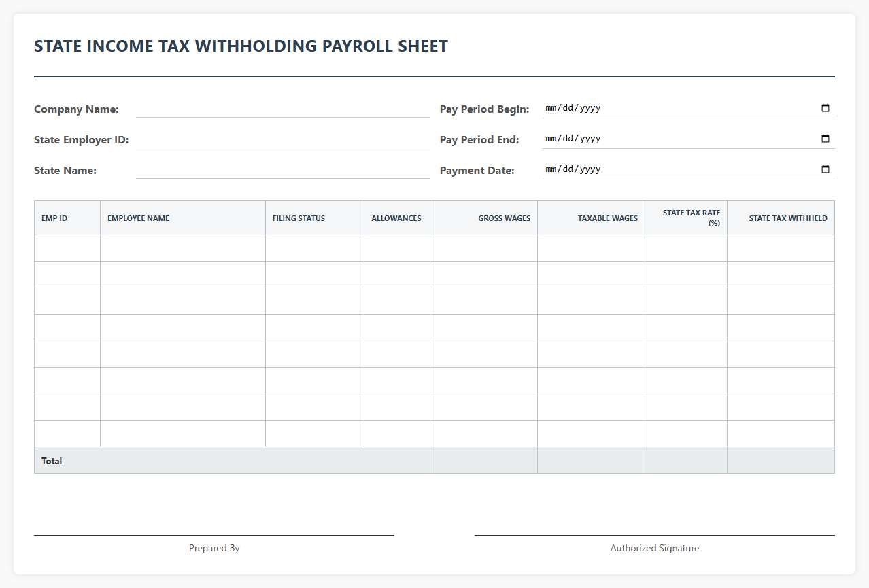This screenshot has height=588, width=869.
Task: Click the payroll sheet title heading
Action: click(x=241, y=46)
